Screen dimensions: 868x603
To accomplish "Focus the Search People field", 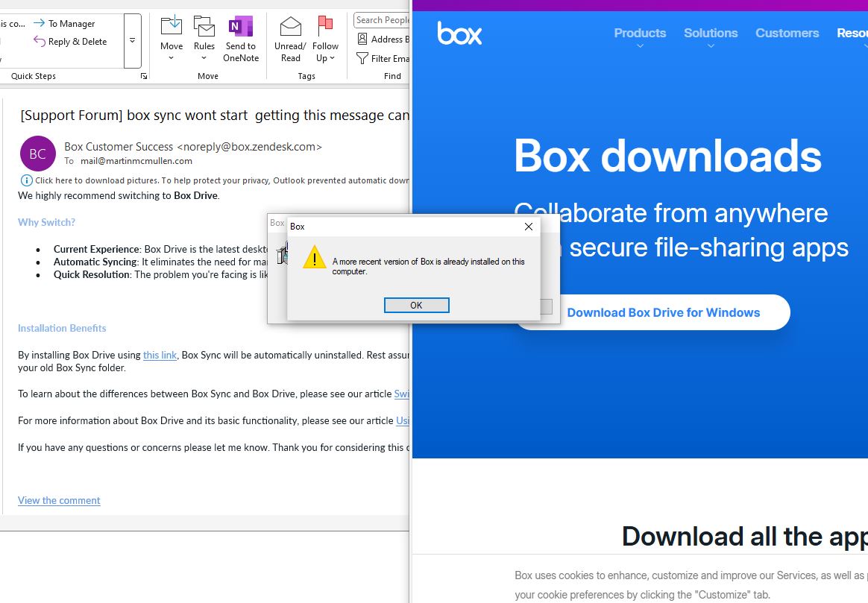I will click(382, 20).
